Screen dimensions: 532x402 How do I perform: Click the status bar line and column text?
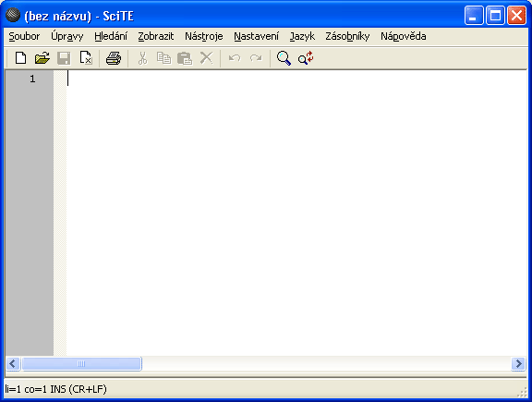click(56, 389)
